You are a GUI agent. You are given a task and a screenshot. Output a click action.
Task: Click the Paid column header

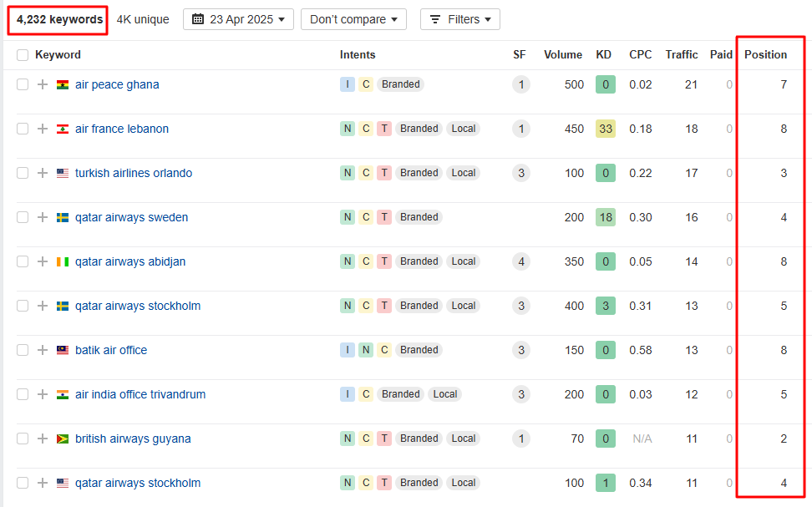tap(721, 55)
